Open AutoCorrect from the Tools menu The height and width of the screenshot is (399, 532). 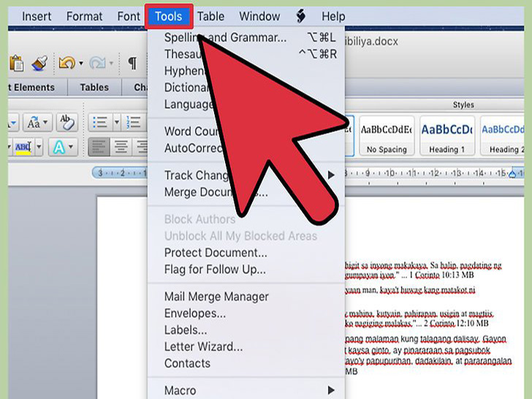click(x=246, y=148)
